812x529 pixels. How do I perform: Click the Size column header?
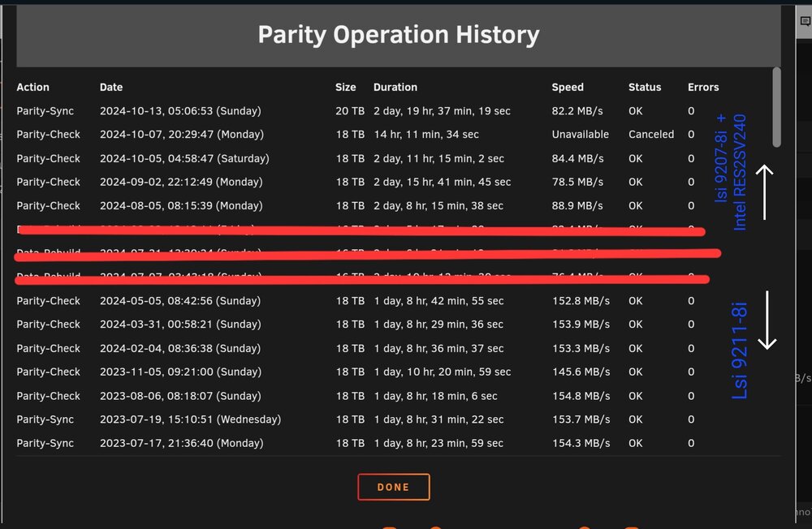[345, 87]
